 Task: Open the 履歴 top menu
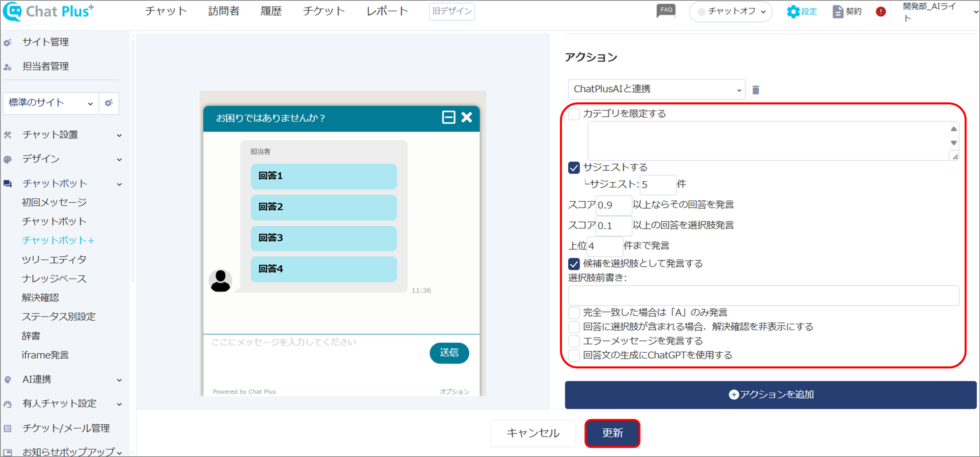tap(271, 11)
